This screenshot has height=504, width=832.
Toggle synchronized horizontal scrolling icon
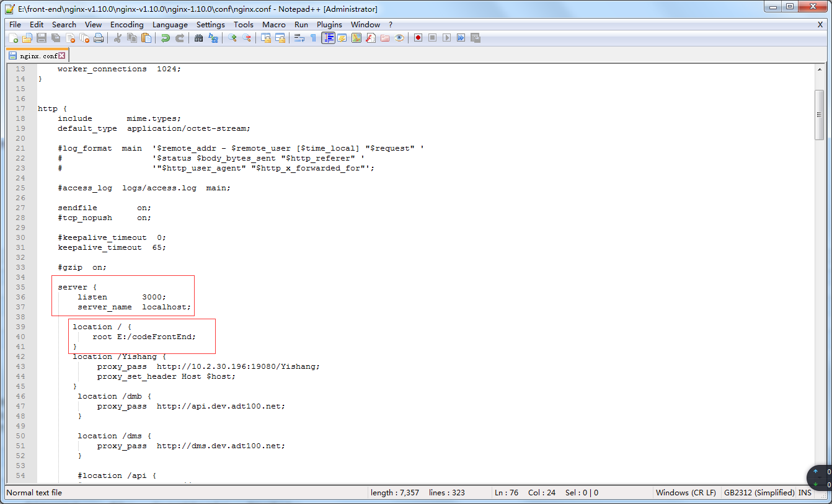pyautogui.click(x=280, y=38)
